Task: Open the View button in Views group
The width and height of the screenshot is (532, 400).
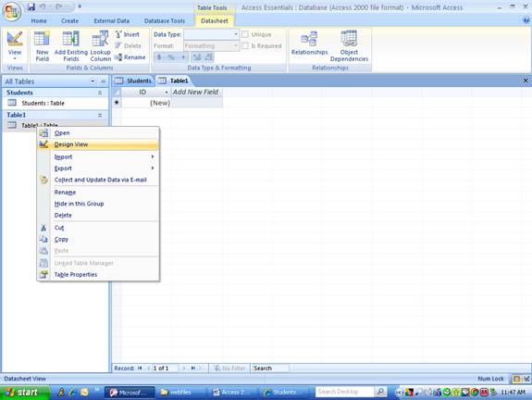Action: [x=15, y=45]
